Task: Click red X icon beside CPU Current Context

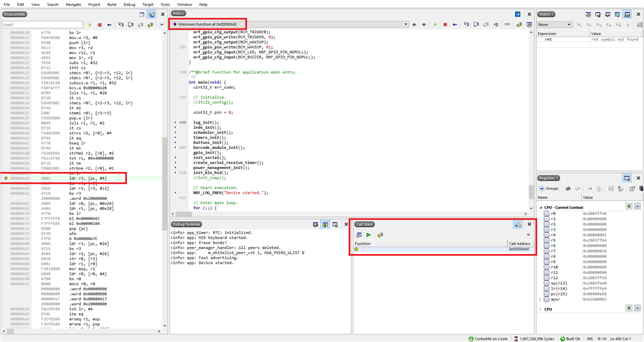Action: pyautogui.click(x=638, y=206)
